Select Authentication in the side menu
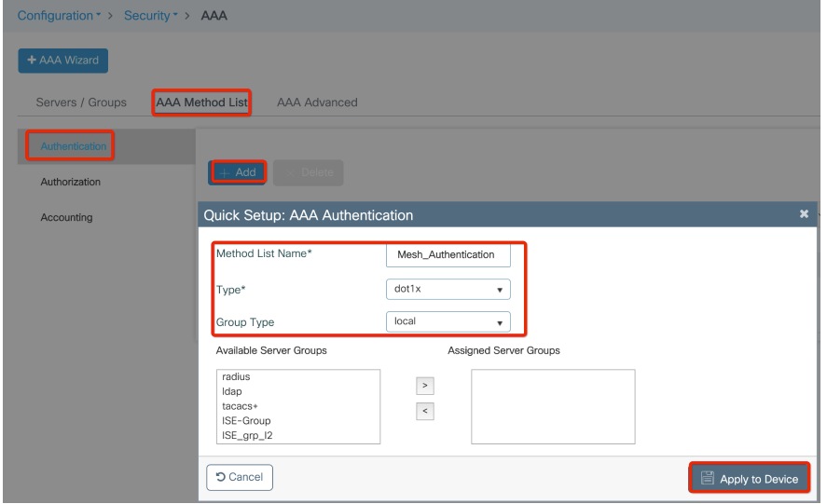Screen dimensions: 827x504 point(73,145)
